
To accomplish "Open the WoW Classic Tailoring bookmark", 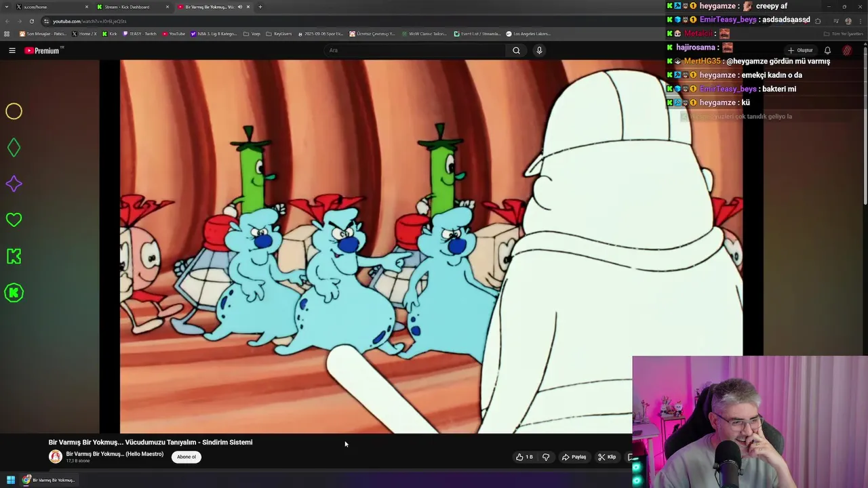I will (x=425, y=33).
